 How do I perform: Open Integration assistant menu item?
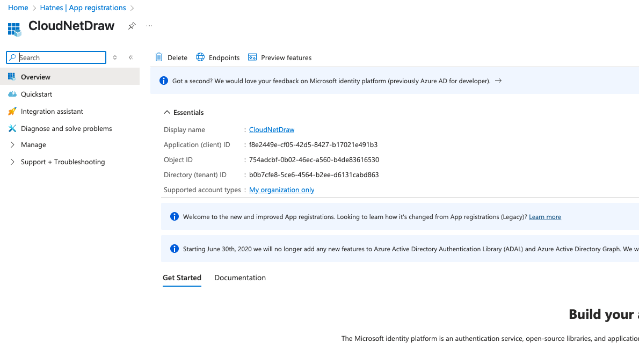point(70,111)
